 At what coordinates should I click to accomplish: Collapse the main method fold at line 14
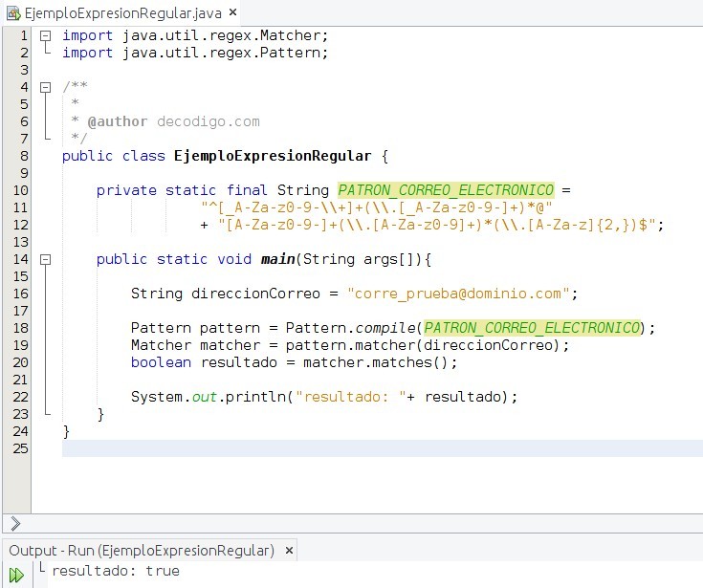[46, 259]
